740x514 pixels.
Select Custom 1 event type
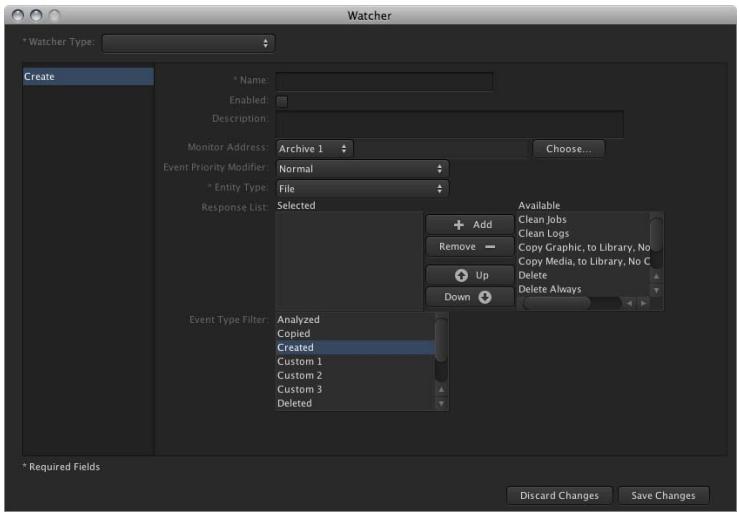point(355,361)
